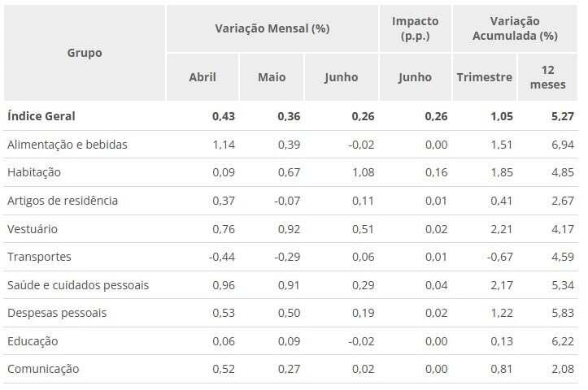Click the Índice Geral row label
The height and width of the screenshot is (390, 588).
pyautogui.click(x=41, y=116)
